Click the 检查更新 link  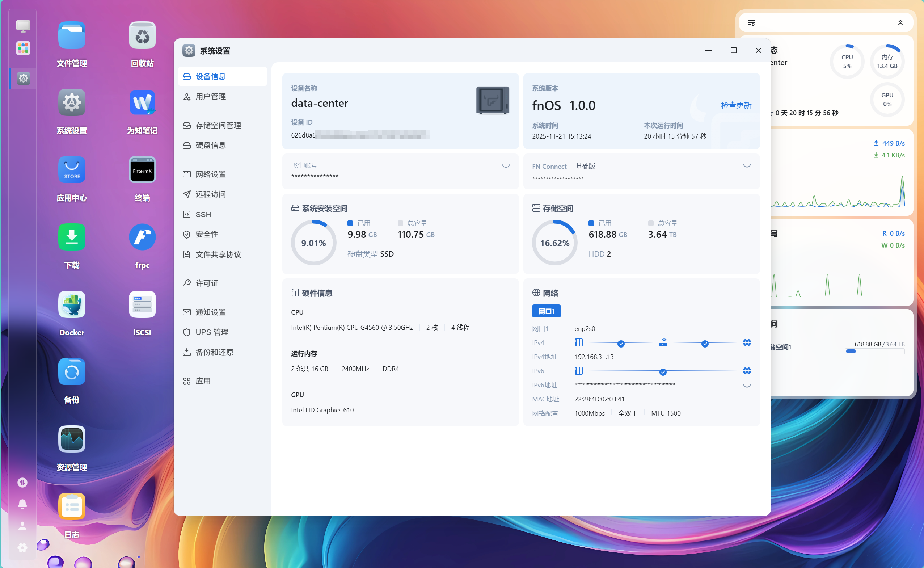[x=735, y=105]
